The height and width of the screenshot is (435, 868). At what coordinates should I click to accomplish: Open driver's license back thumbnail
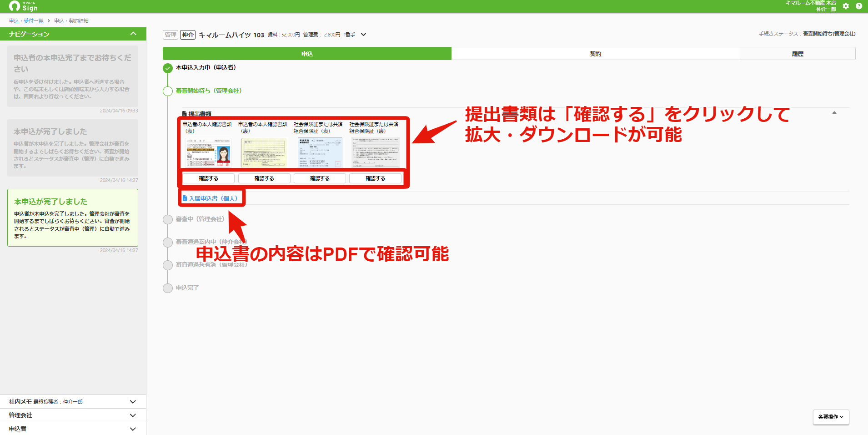[x=264, y=153]
